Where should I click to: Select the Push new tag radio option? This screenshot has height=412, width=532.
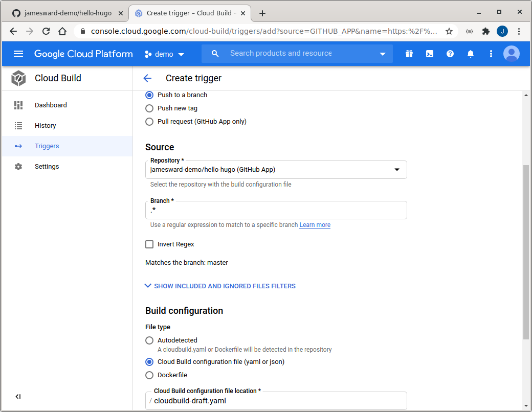[149, 108]
